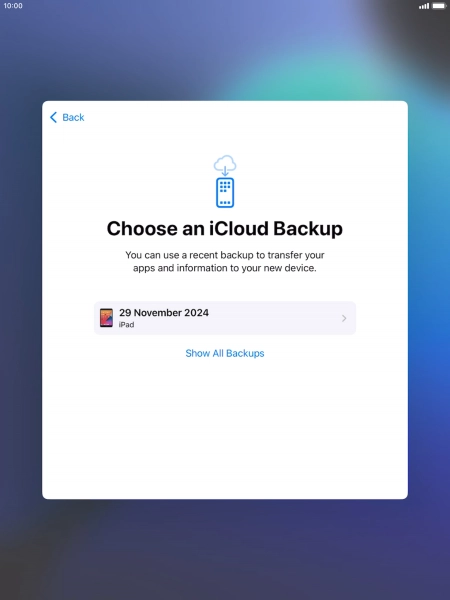Click the empty white area below Show All Backups
This screenshot has height=600, width=450.
tap(225, 429)
